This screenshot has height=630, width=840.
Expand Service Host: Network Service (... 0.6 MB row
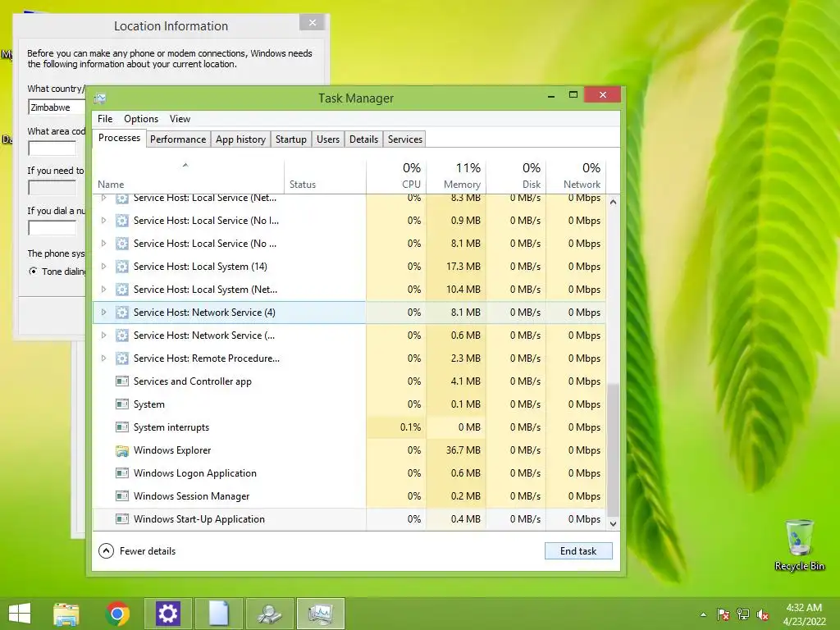coord(104,336)
